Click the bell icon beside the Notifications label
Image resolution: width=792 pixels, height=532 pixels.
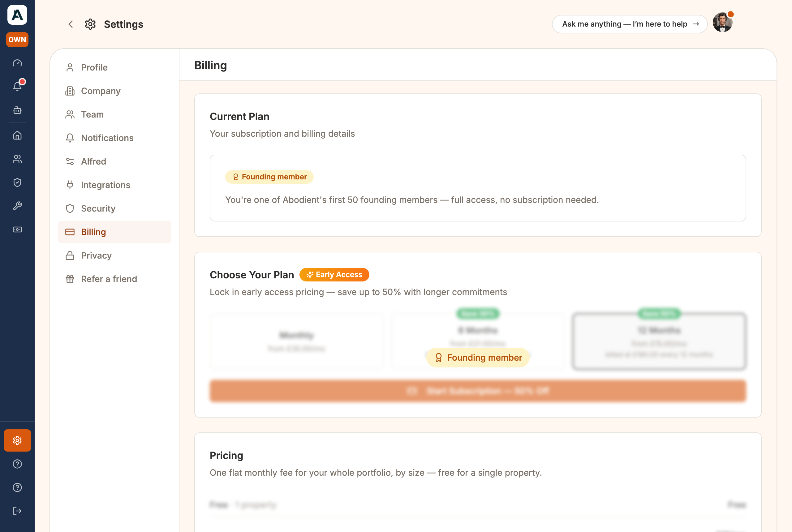click(x=70, y=138)
